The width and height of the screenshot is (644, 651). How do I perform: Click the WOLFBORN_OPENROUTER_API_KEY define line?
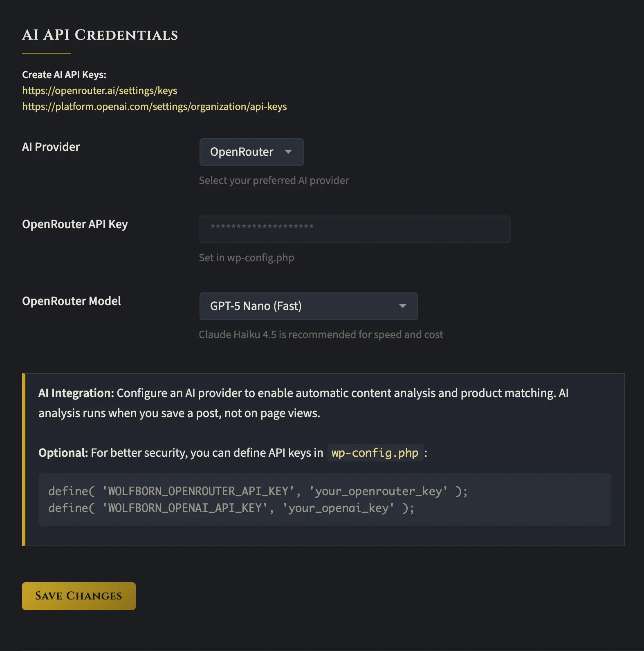258,491
